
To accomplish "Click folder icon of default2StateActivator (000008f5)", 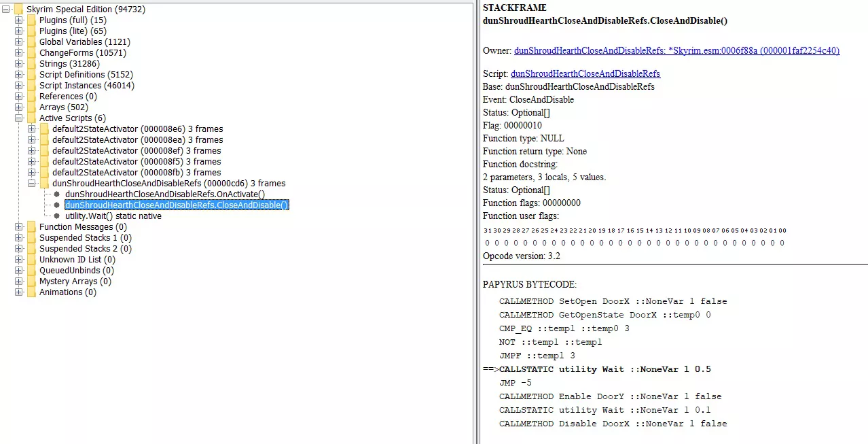I will pos(44,162).
